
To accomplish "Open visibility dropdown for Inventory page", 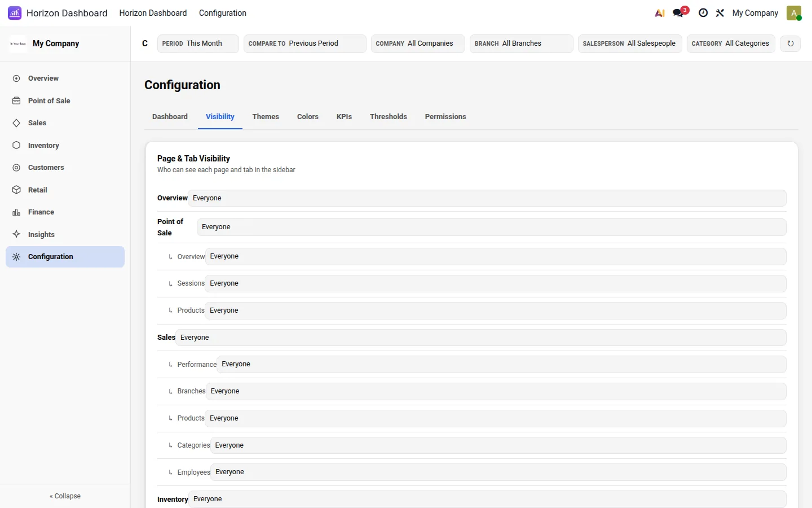I will coord(488,499).
